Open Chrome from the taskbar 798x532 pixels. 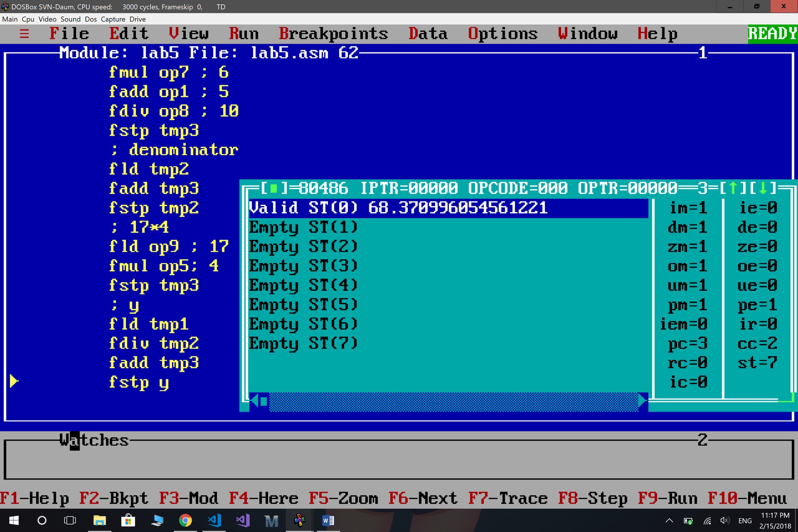[x=185, y=520]
